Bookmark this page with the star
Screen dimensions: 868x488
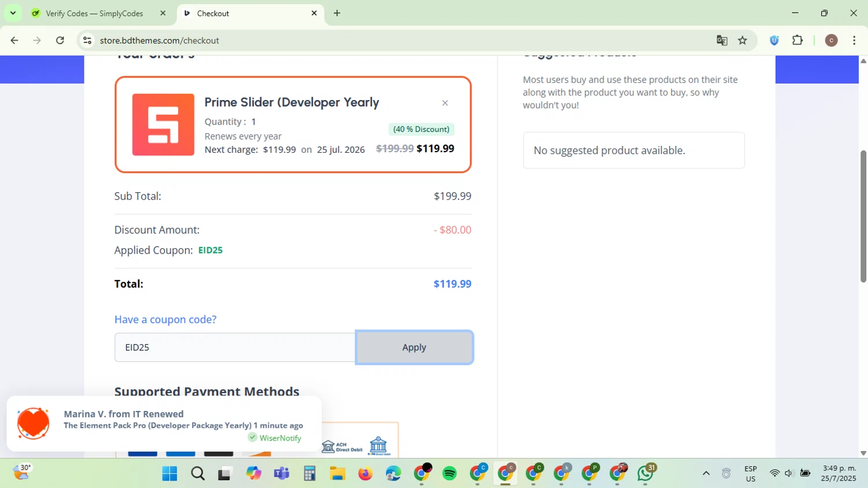click(742, 41)
